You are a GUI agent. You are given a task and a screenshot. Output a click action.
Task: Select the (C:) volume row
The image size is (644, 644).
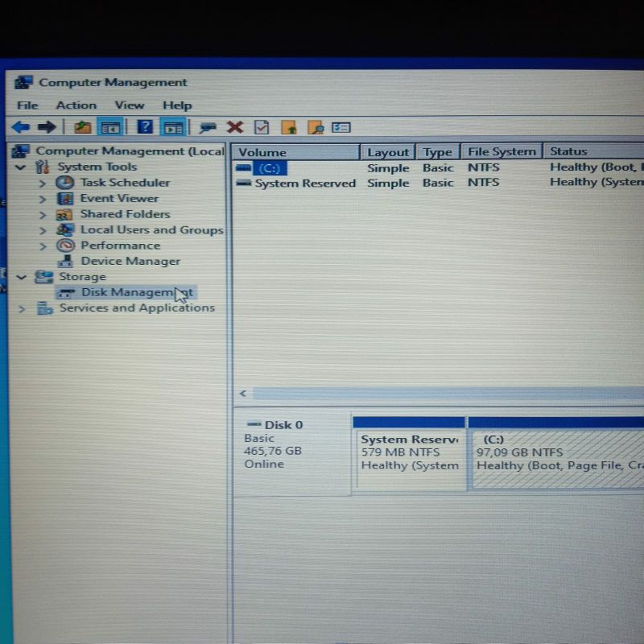click(x=438, y=167)
